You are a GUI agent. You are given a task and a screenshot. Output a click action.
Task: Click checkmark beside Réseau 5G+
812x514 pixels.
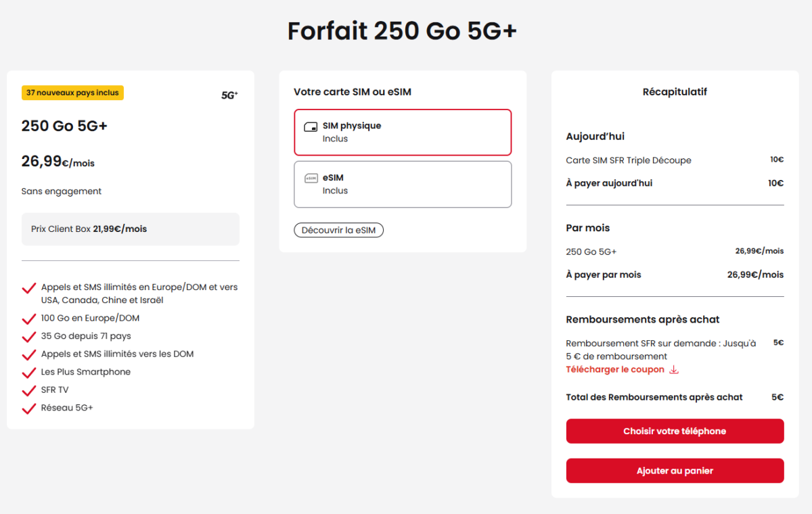pos(28,408)
